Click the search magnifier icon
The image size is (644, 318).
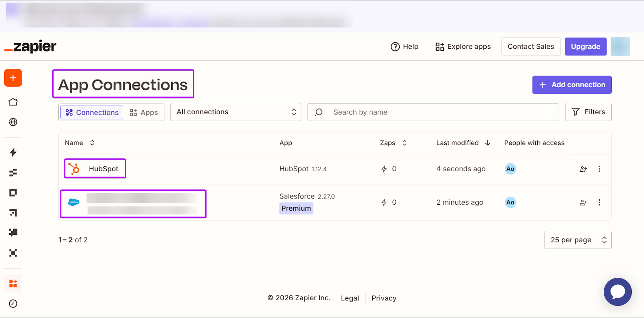tap(319, 112)
